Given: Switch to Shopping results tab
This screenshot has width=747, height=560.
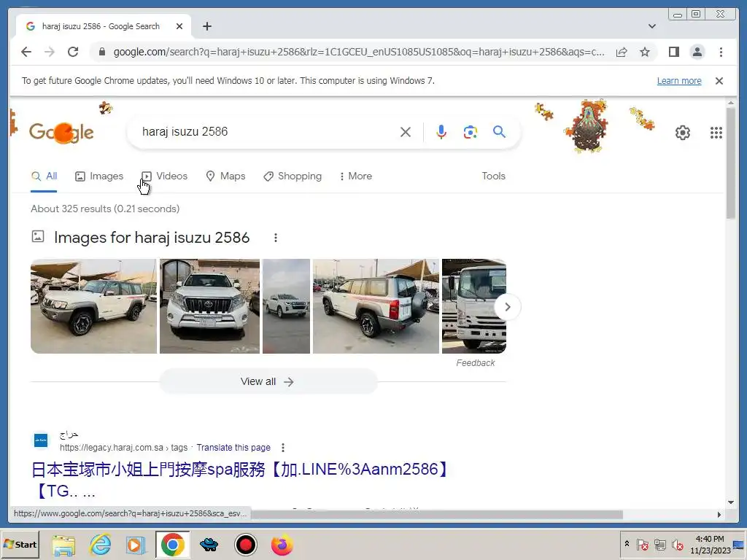Looking at the screenshot, I should pos(293,176).
